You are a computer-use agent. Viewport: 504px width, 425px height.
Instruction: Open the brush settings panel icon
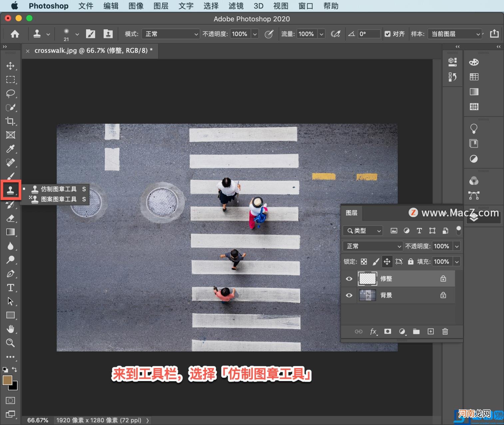pos(90,34)
